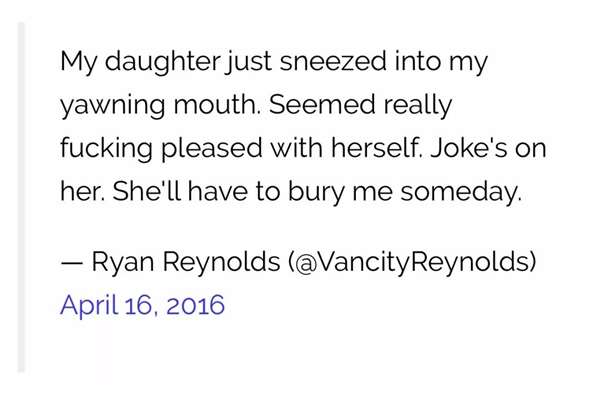Click '2016' in the date link
600x396 pixels.
click(196, 305)
